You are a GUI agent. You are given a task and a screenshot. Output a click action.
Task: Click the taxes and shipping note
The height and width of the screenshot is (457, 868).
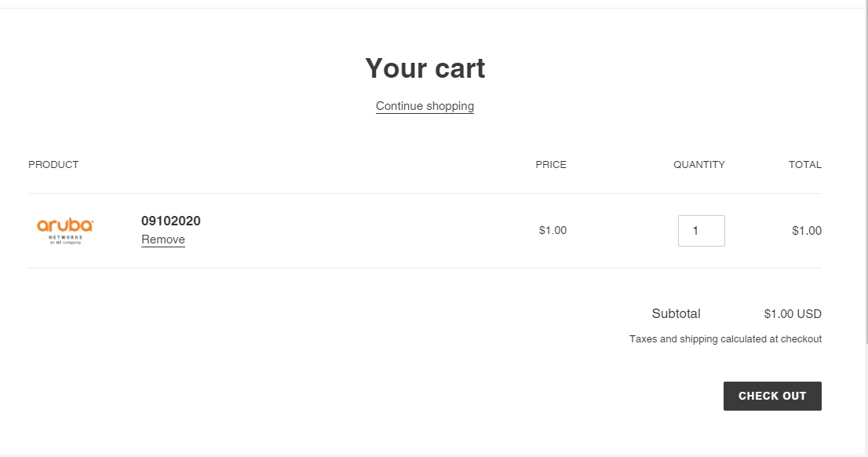click(725, 339)
